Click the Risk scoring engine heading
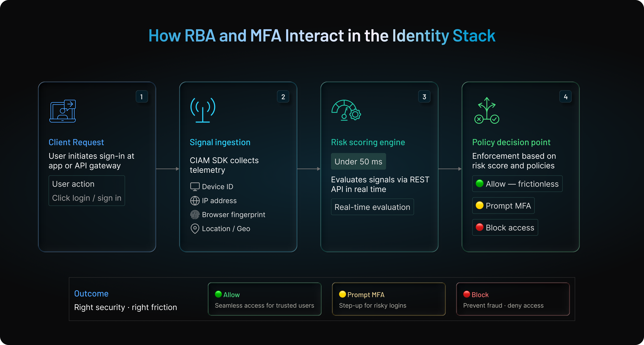 point(368,142)
